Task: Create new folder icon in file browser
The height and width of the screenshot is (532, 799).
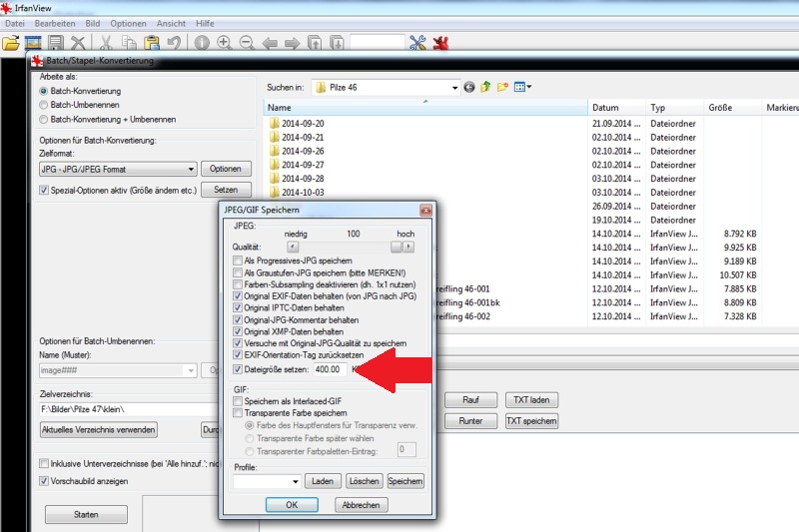Action: [x=503, y=87]
